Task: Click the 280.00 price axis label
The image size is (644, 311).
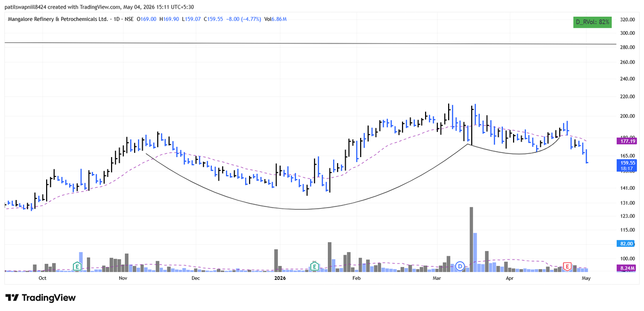Action: (628, 47)
